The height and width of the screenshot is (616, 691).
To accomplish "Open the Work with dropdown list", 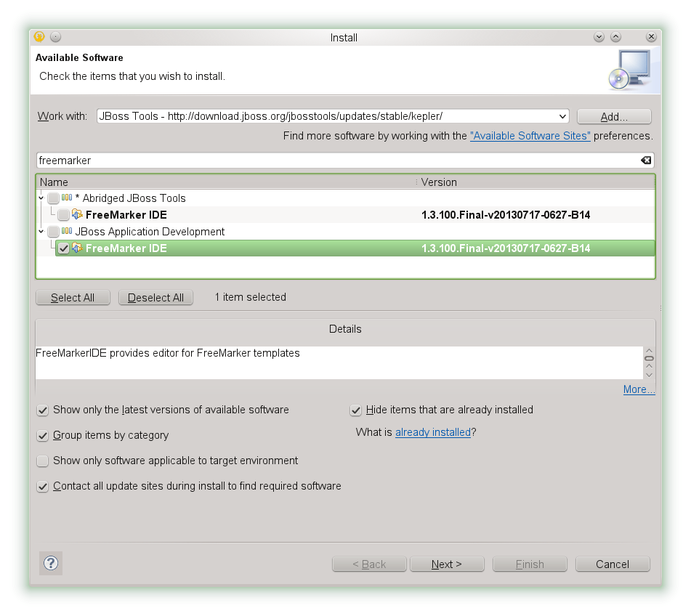I will pyautogui.click(x=562, y=116).
